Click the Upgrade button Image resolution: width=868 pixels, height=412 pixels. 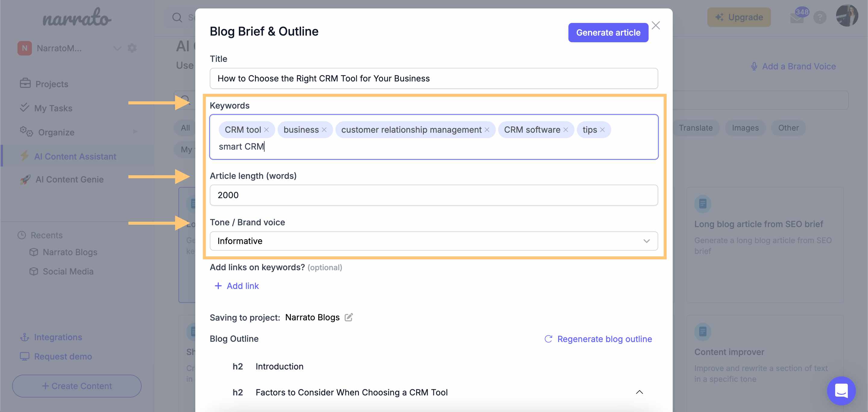739,17
